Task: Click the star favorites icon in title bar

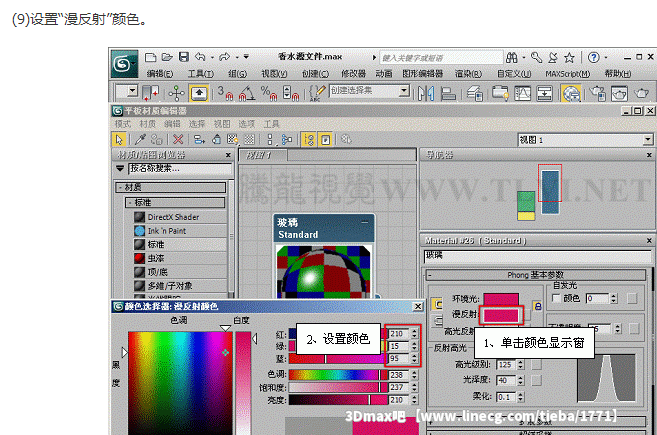Action: pyautogui.click(x=569, y=57)
